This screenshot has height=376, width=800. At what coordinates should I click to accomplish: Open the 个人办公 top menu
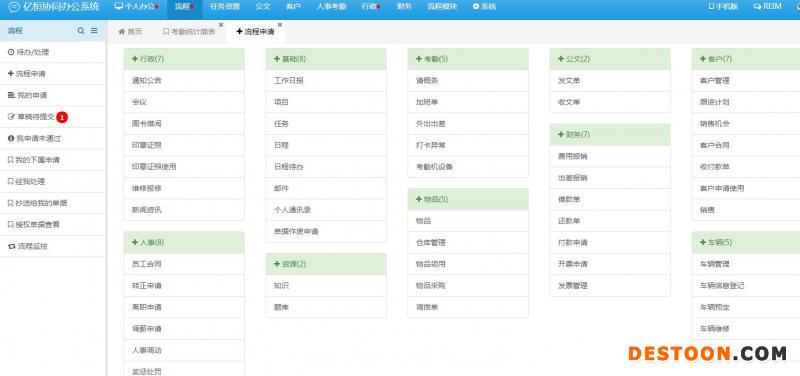(x=136, y=7)
